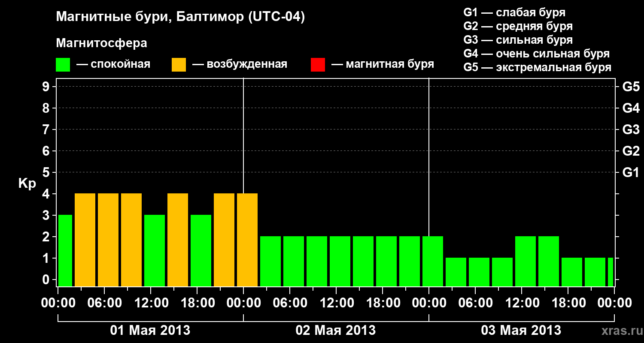Click the '02 Мая 2013' date label
The height and width of the screenshot is (343, 644).
[336, 330]
